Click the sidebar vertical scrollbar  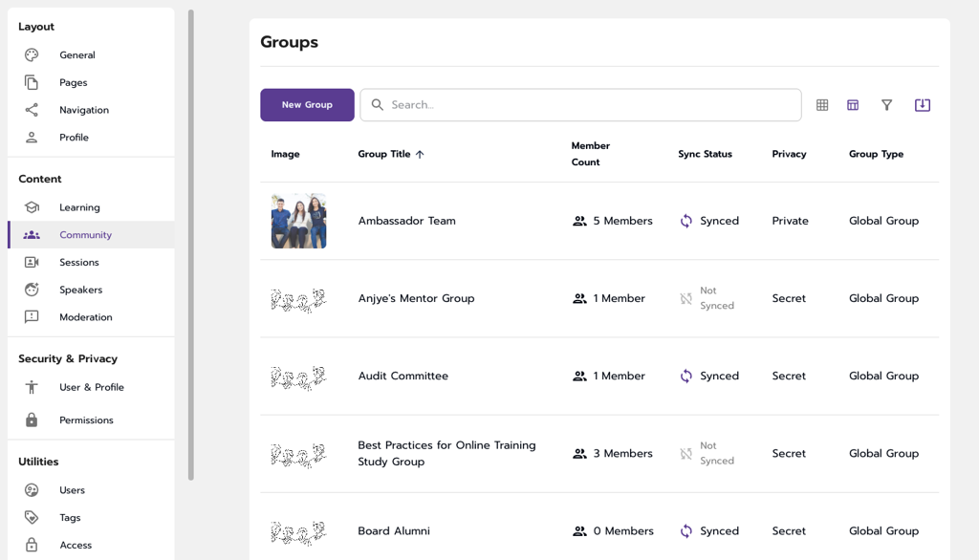pos(191,245)
